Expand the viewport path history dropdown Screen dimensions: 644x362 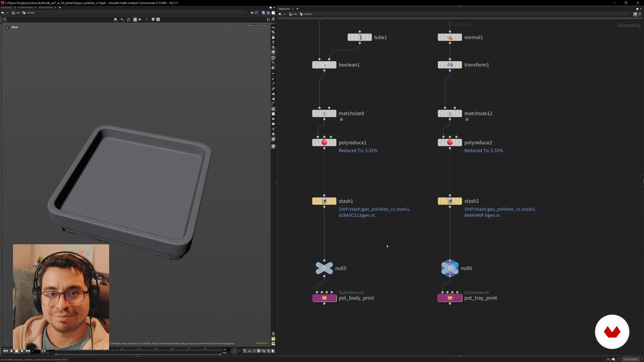pyautogui.click(x=247, y=13)
